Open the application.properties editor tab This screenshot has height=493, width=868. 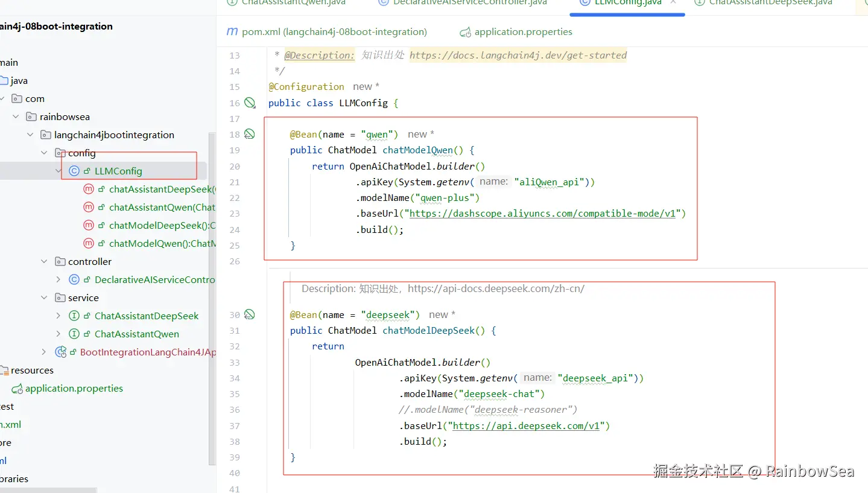coord(516,31)
